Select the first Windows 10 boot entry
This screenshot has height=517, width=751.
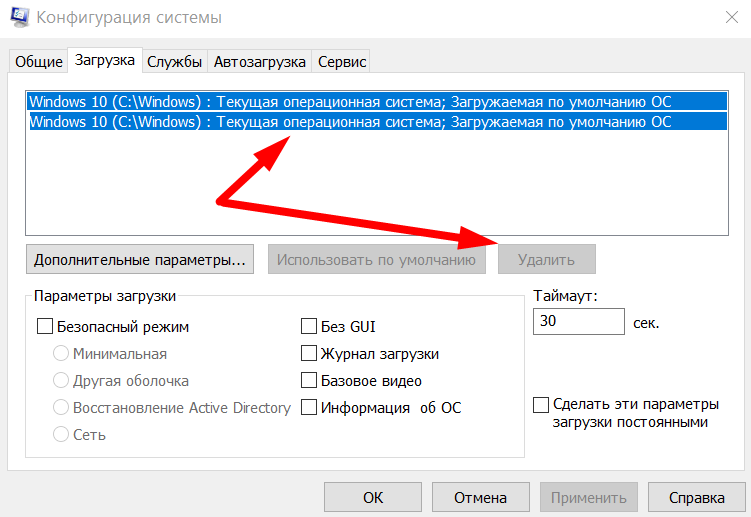click(x=377, y=102)
